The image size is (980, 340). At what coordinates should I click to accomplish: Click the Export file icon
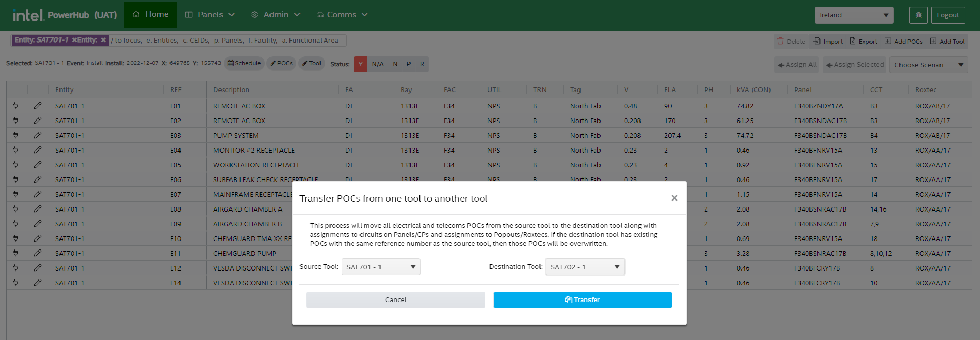click(x=853, y=41)
